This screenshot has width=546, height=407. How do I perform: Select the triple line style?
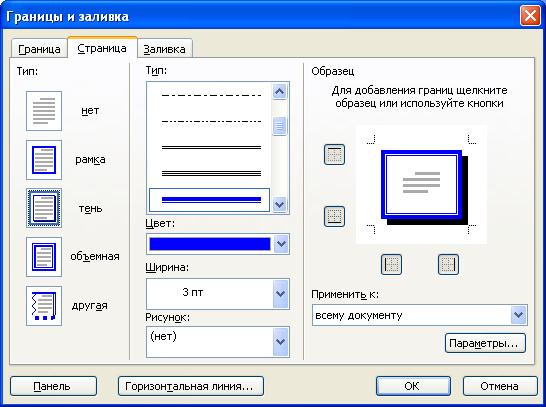coord(211,173)
